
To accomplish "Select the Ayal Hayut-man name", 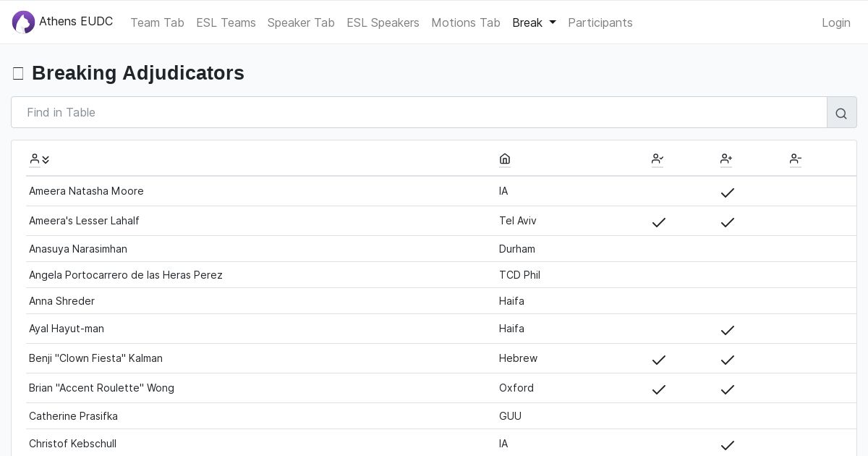I will pyautogui.click(x=67, y=329).
